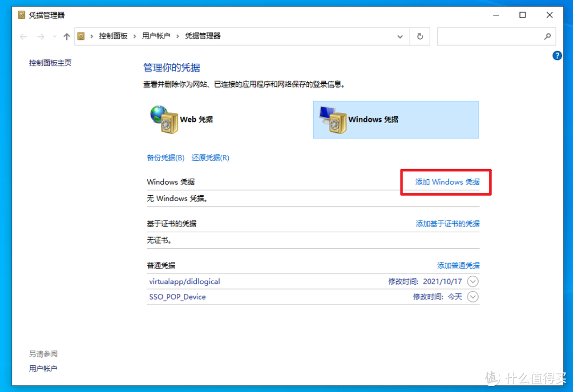The height and width of the screenshot is (392, 573).
Task: Refresh the Credential Manager page
Action: [x=420, y=37]
